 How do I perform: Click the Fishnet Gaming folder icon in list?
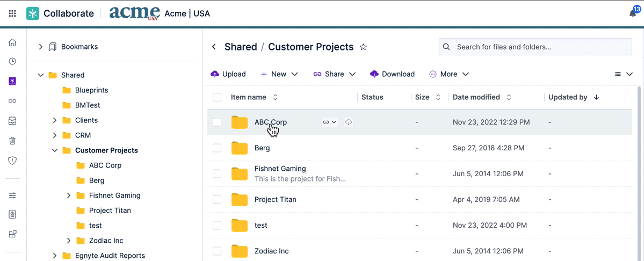pos(240,174)
